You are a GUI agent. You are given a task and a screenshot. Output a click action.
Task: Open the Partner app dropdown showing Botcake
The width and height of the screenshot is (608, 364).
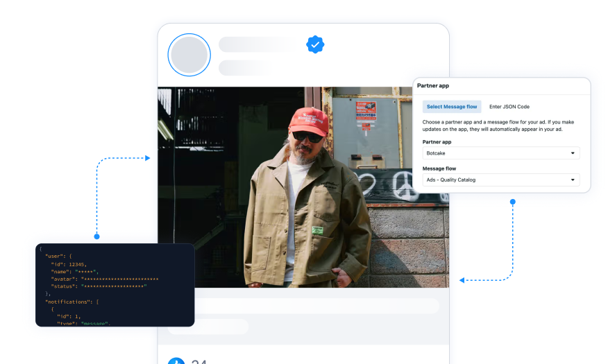501,153
